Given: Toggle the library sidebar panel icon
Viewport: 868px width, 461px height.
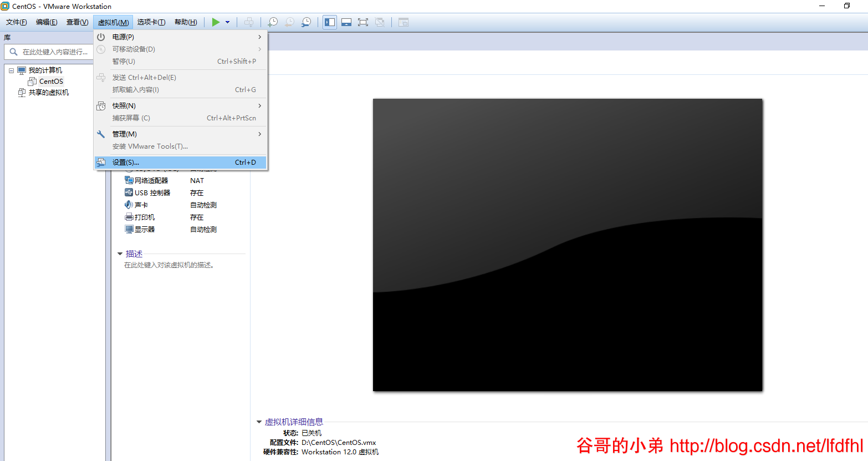Looking at the screenshot, I should (x=329, y=22).
